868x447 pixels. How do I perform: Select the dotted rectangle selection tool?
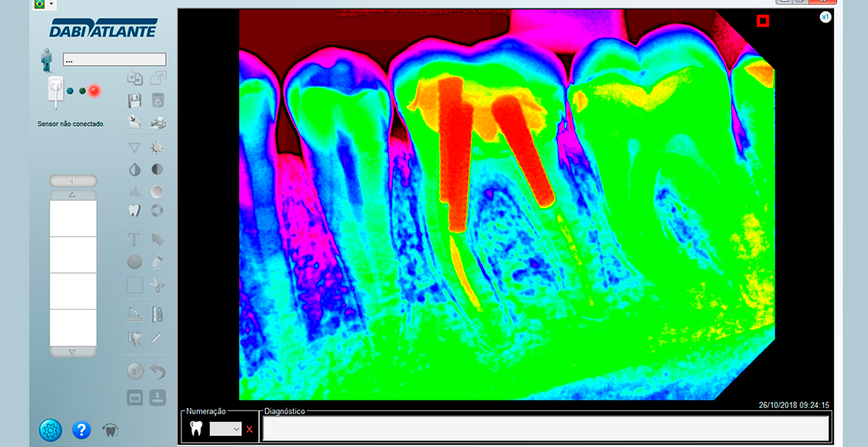[x=135, y=285]
